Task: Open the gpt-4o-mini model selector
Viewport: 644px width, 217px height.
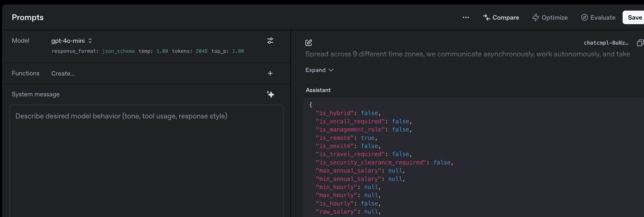Action: tap(72, 41)
